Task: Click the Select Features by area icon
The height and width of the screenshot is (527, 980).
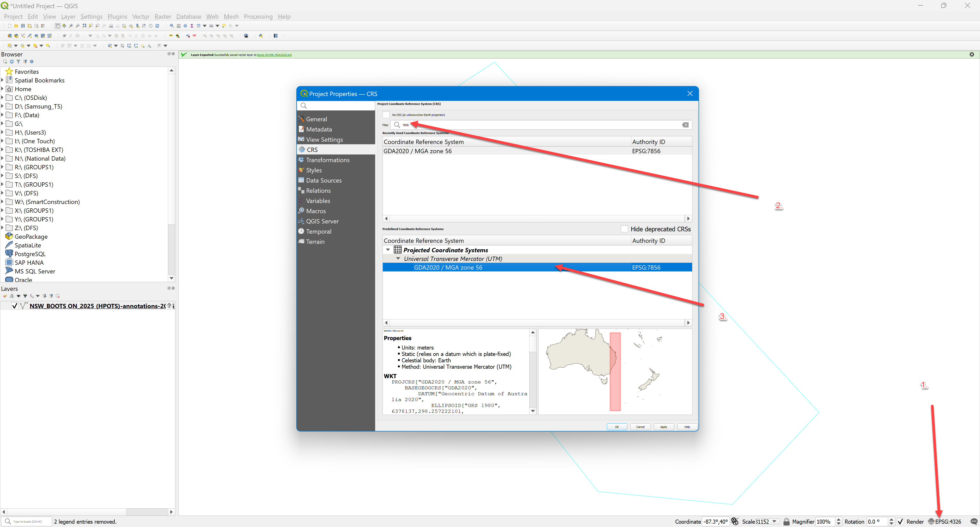Action: (9, 46)
